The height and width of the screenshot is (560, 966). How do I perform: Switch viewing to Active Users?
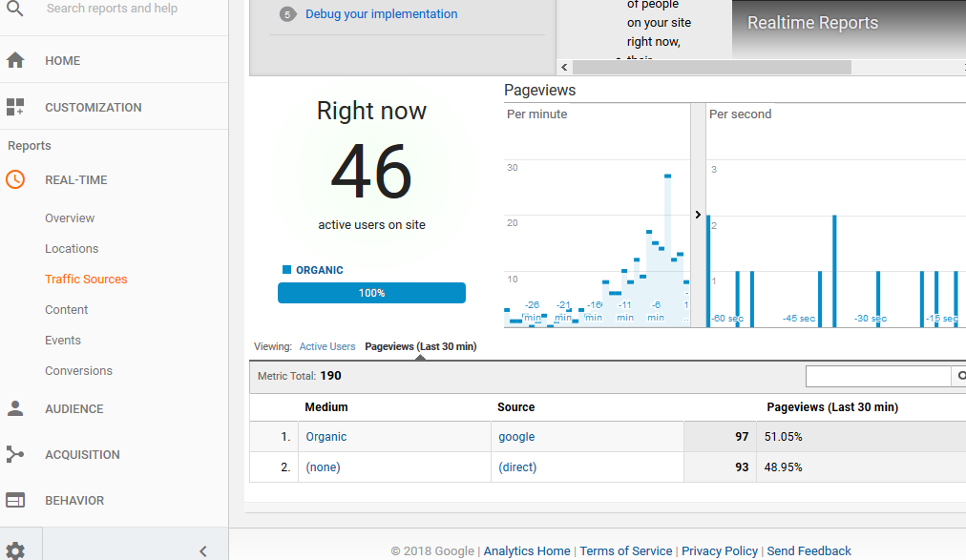[326, 346]
